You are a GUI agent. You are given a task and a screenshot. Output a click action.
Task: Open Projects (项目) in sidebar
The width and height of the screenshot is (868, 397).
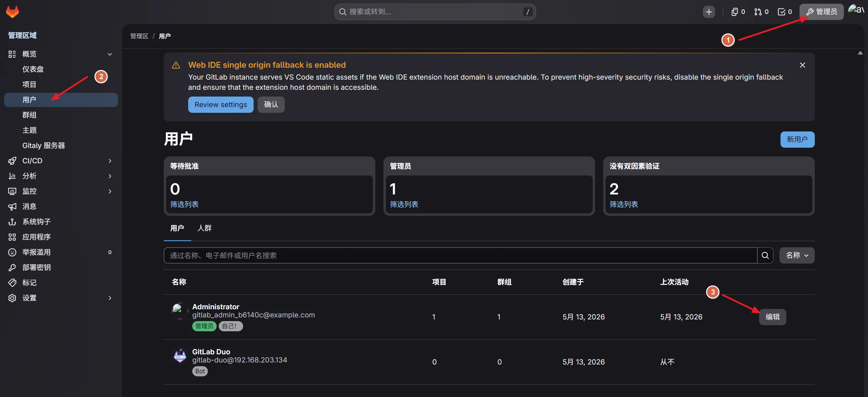click(x=61, y=85)
